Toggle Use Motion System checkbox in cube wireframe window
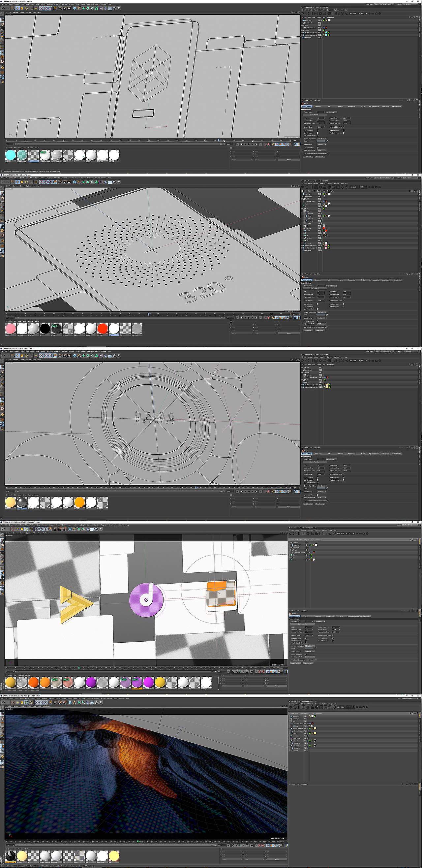The width and height of the screenshot is (422, 868). pyautogui.click(x=317, y=136)
